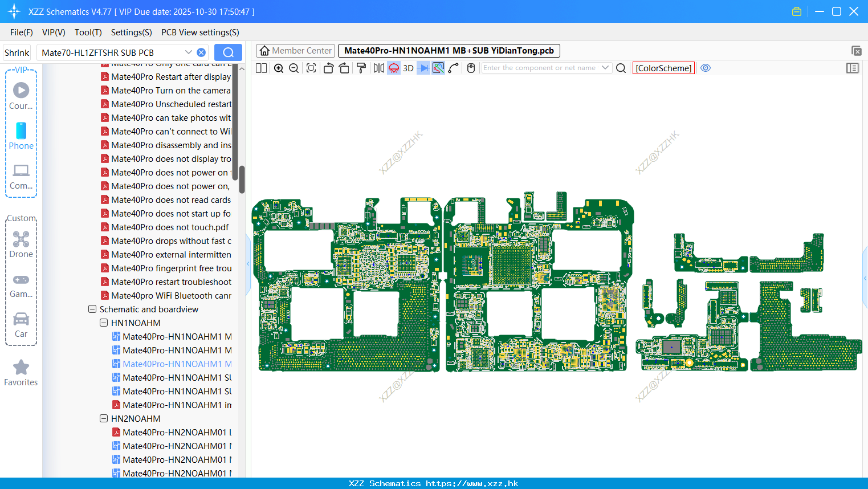Toggle the red net highlight icon
The width and height of the screenshot is (868, 489).
pos(394,68)
